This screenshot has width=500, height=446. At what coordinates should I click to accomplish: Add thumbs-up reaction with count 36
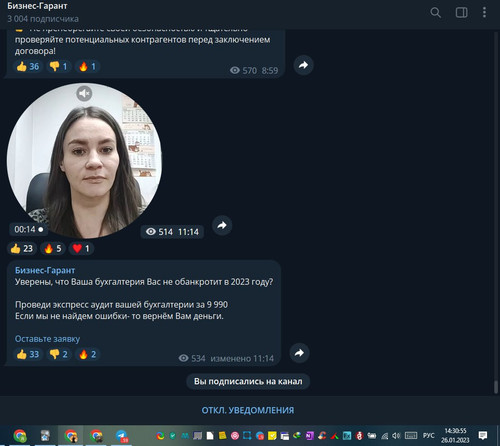click(x=28, y=67)
